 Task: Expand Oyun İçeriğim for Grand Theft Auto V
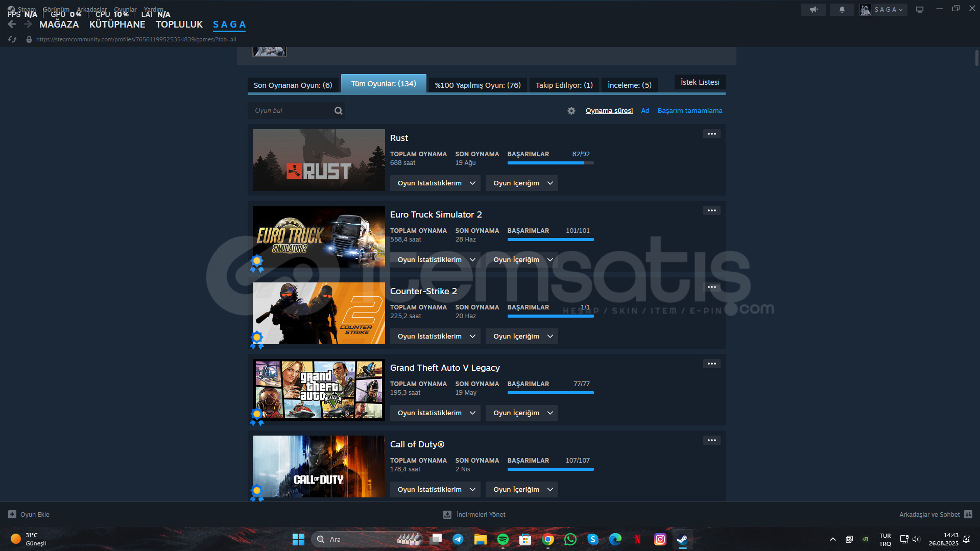pyautogui.click(x=522, y=413)
